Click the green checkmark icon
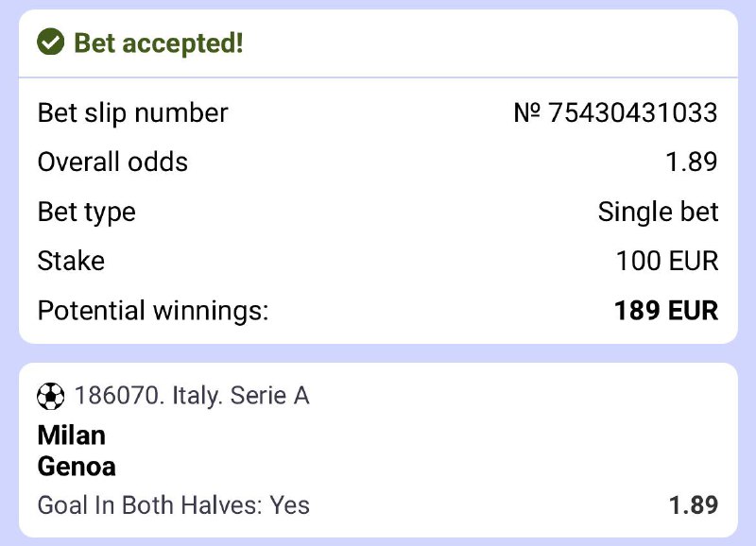The image size is (756, 546). (49, 43)
